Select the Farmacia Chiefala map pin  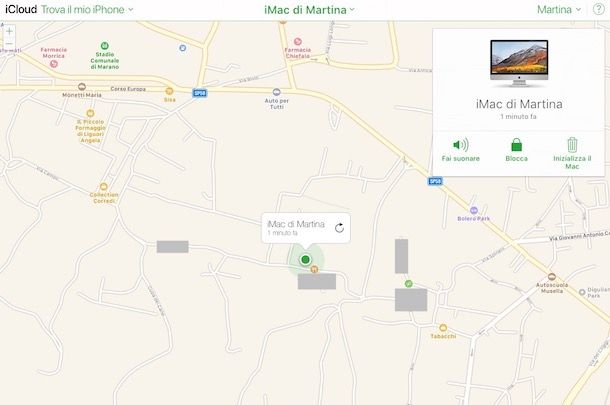(298, 42)
